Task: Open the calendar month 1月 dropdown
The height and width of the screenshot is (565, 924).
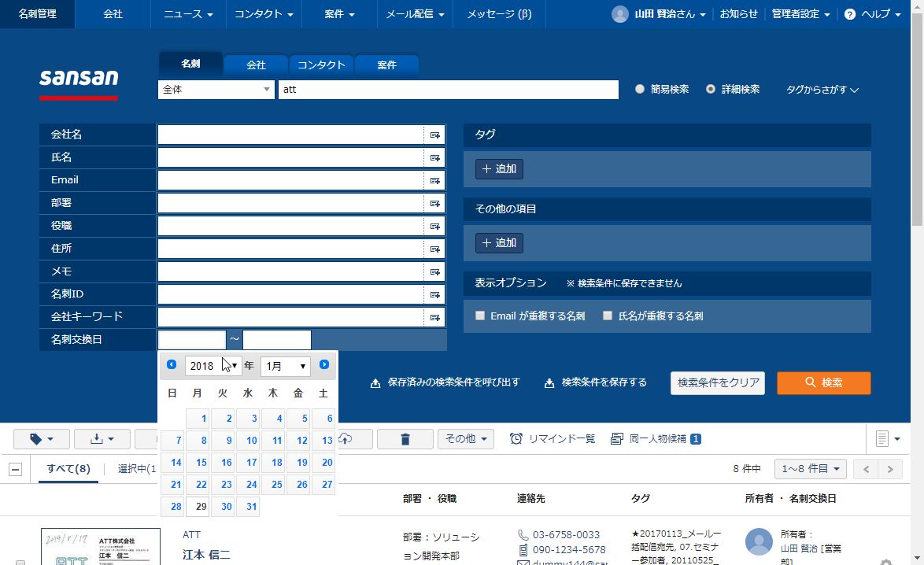Action: click(286, 366)
